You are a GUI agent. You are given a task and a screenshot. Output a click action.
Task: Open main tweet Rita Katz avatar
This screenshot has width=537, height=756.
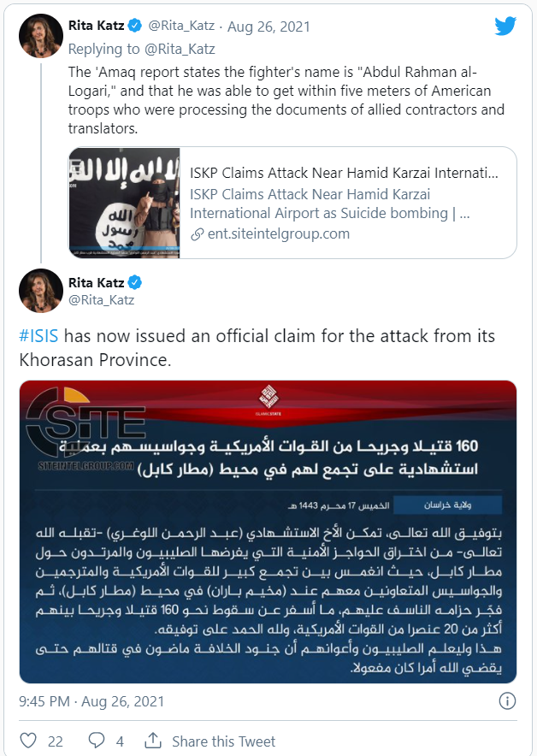(40, 291)
